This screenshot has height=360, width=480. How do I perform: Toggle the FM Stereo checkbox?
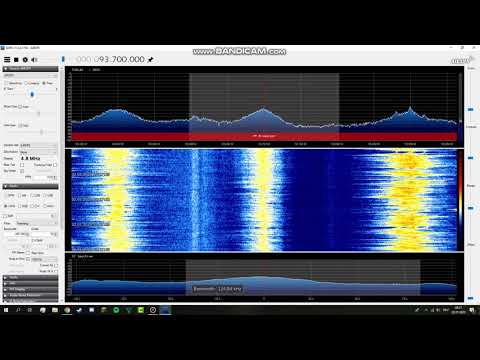(x=28, y=253)
